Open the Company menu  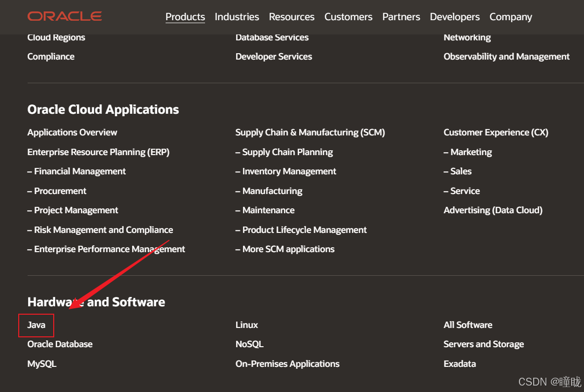(511, 17)
